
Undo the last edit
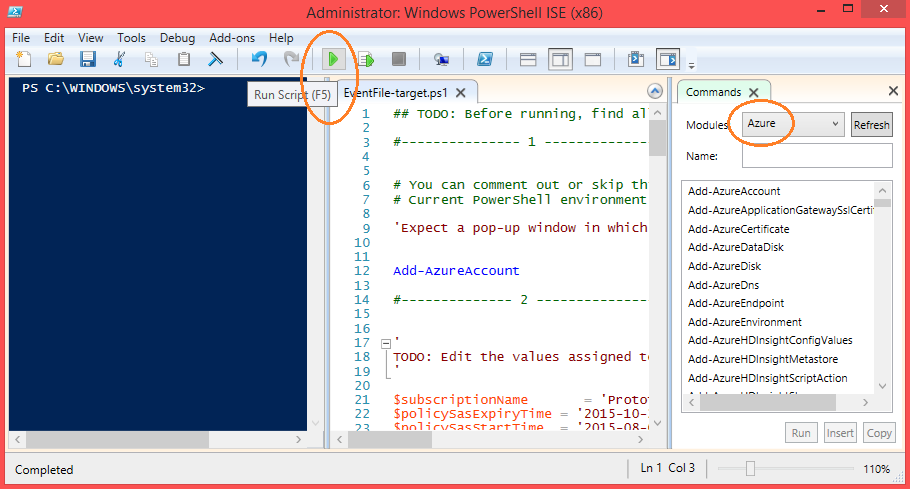259,59
